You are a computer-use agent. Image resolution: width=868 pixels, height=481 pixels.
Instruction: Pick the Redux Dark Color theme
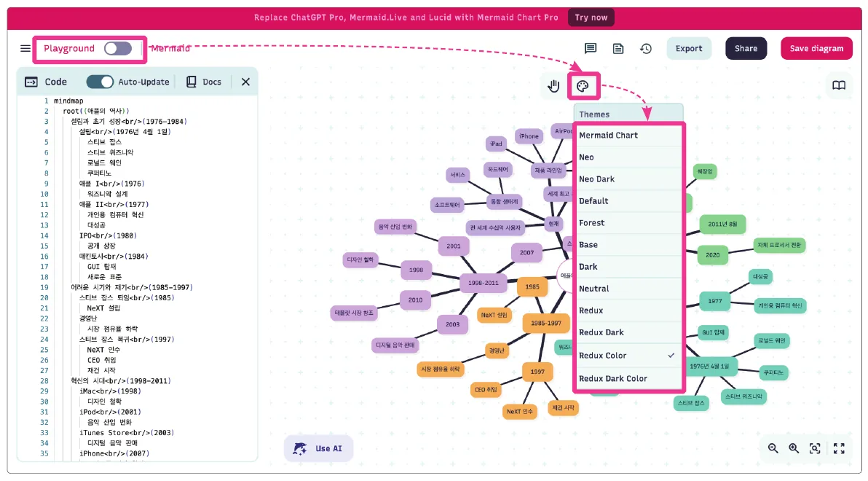628,378
